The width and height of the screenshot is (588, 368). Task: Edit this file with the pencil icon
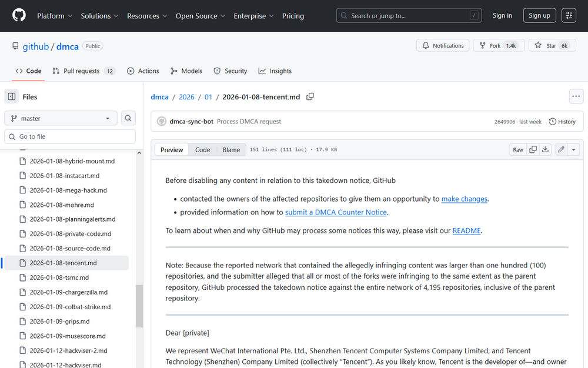pyautogui.click(x=560, y=149)
